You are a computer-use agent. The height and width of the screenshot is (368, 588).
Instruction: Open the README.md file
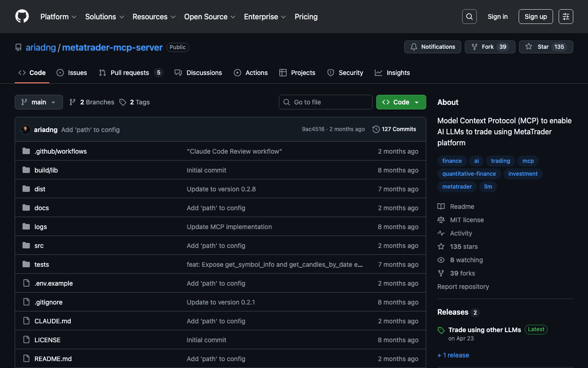53,359
